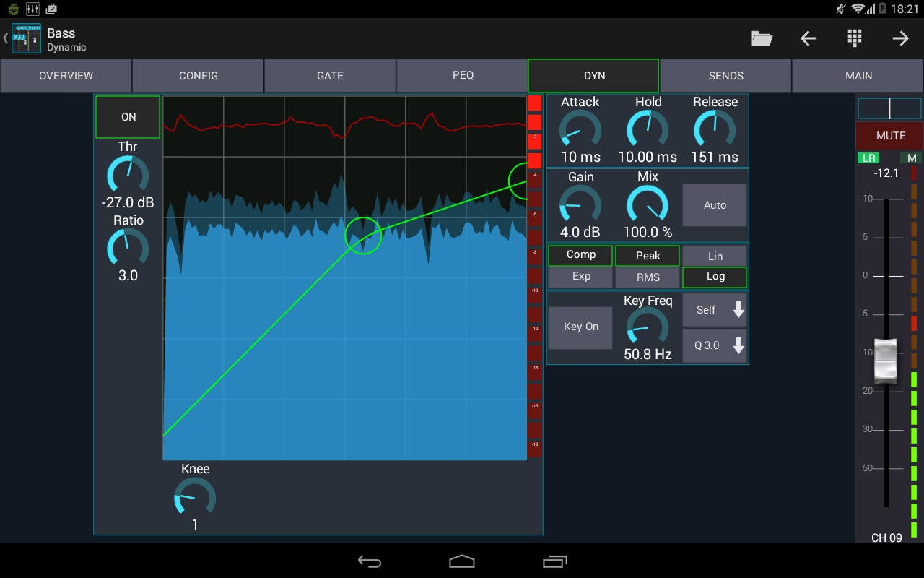Open the Self key source dropdown

click(x=714, y=309)
